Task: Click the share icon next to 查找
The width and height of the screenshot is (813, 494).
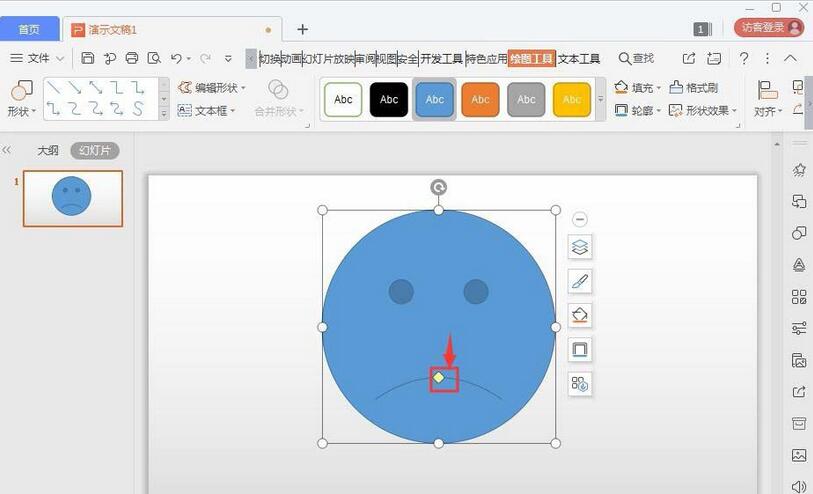Action: pos(689,58)
